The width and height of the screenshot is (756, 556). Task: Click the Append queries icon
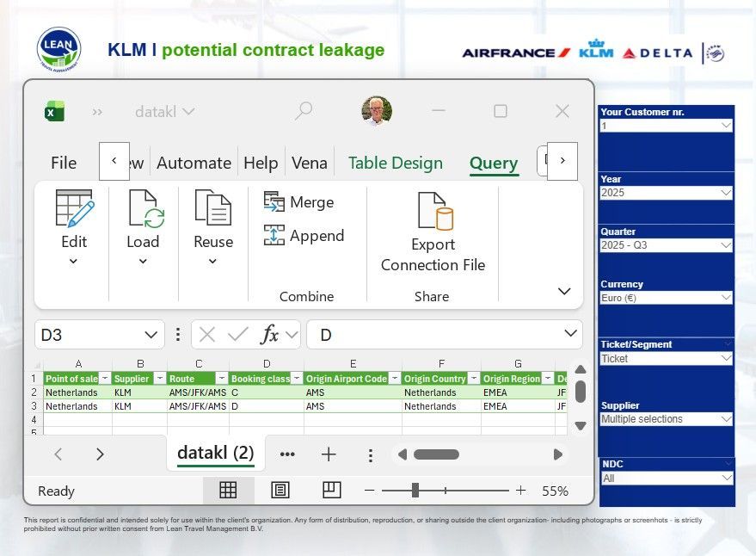coord(274,235)
